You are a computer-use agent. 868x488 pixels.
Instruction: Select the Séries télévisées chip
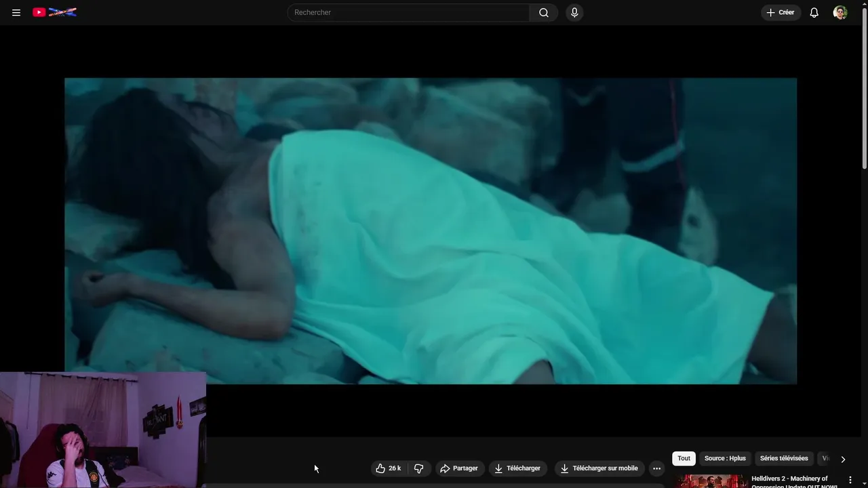tap(784, 458)
